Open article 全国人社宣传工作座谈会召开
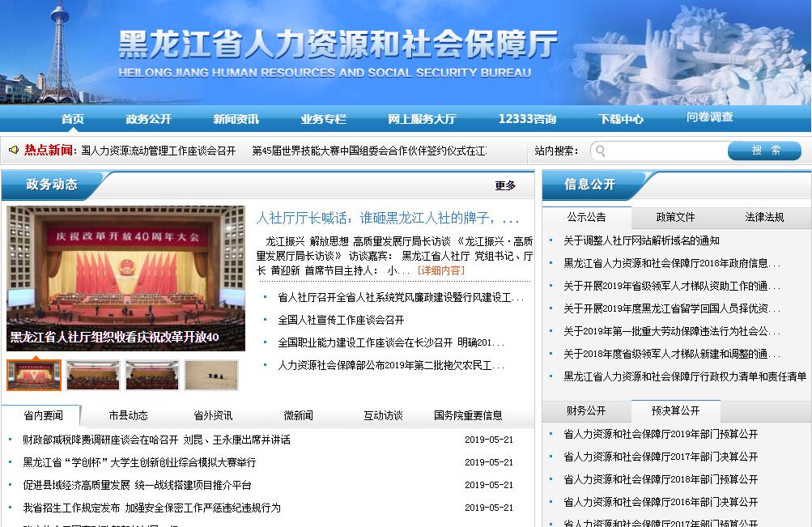This screenshot has height=527, width=812. (341, 320)
